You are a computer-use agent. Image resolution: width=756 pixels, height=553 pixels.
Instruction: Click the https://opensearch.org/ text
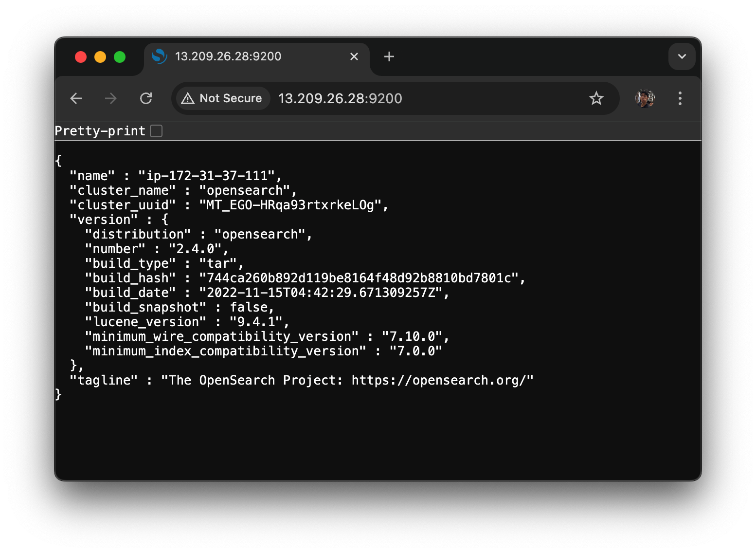pos(439,380)
